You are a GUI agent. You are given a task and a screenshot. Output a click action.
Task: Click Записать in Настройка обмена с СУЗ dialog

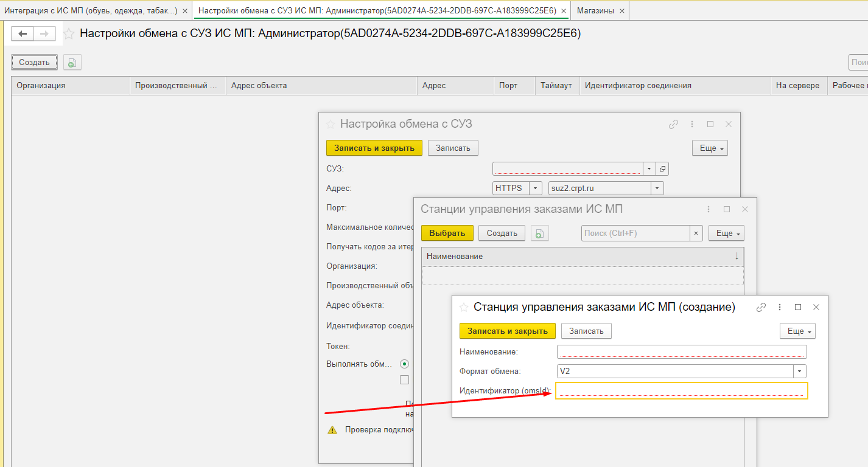[x=453, y=148]
